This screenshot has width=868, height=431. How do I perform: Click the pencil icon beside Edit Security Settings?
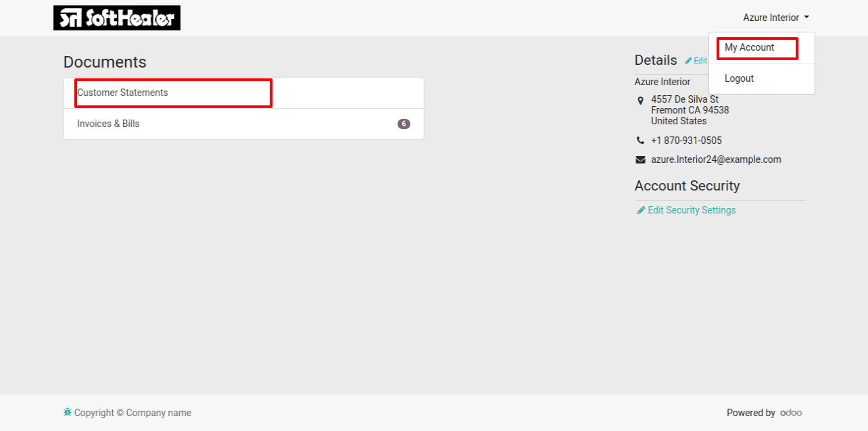pyautogui.click(x=641, y=210)
